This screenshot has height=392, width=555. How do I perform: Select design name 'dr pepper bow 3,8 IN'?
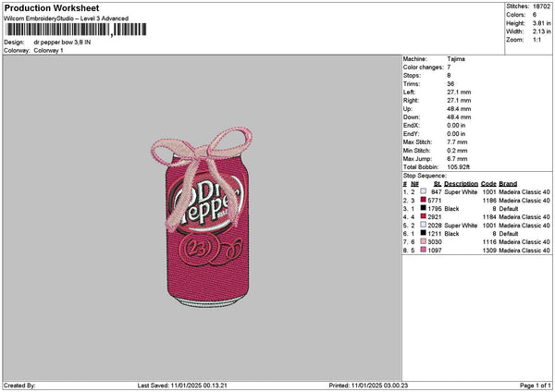click(x=62, y=43)
